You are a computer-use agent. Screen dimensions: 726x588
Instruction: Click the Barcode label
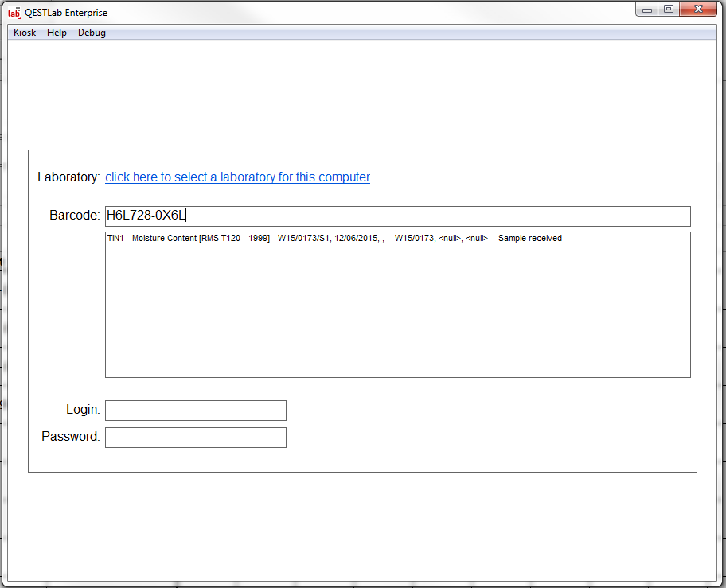[x=74, y=216]
